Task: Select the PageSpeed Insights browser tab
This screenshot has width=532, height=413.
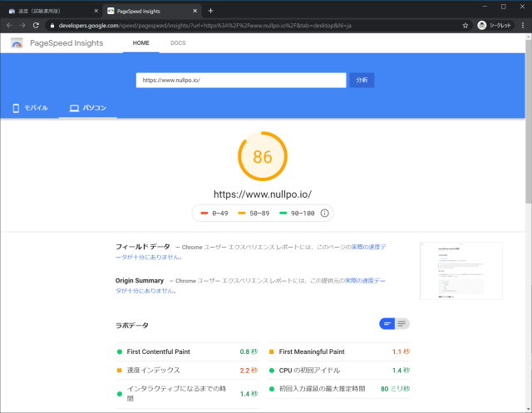Action: pos(151,11)
